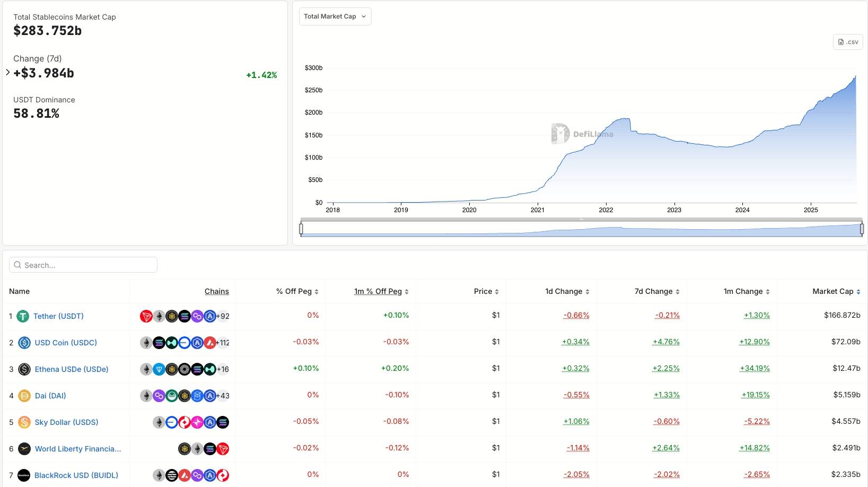Click the Hyperliquid chain icon in USDC row
868x487 pixels.
[172, 343]
